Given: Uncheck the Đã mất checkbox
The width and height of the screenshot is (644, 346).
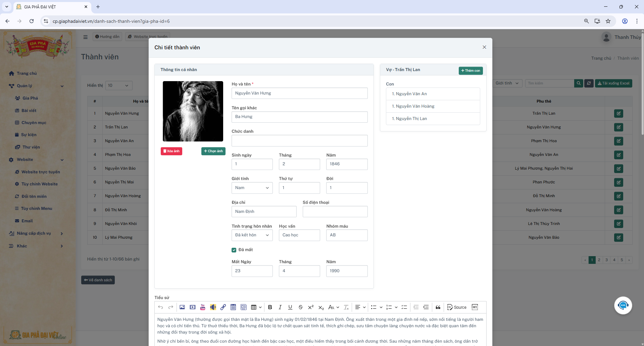Looking at the screenshot, I should click(234, 250).
